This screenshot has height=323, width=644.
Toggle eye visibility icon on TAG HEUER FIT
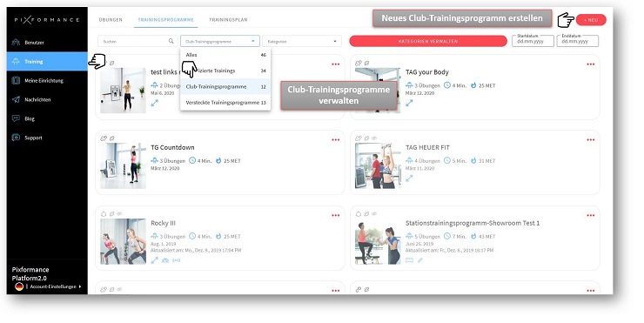point(374,138)
